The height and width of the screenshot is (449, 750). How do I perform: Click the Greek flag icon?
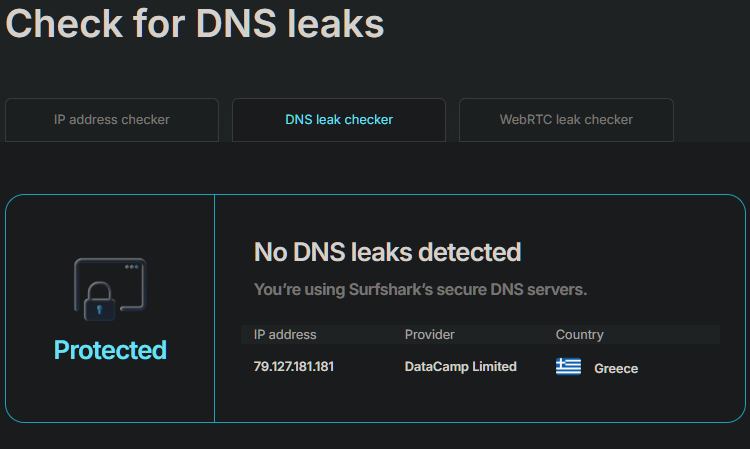point(568,367)
